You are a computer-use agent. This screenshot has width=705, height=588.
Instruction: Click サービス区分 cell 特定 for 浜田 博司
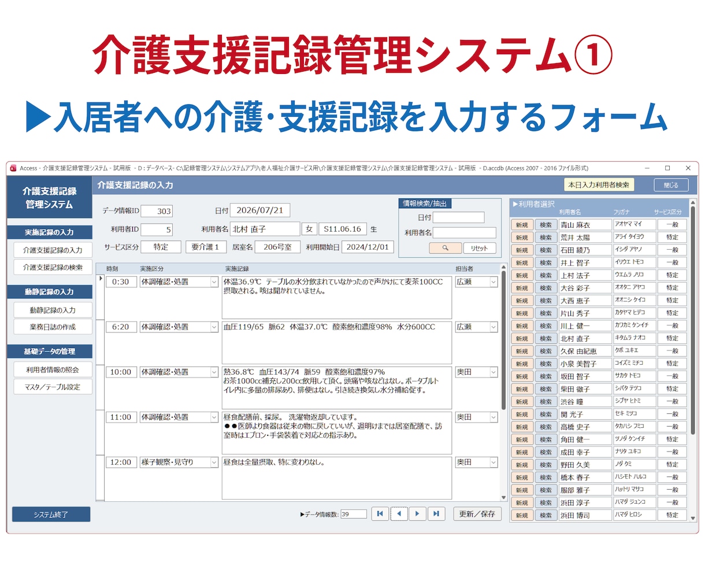click(672, 515)
